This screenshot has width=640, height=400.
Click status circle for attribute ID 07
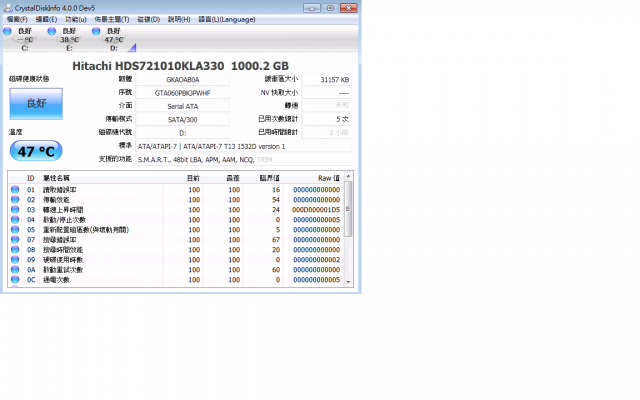tap(15, 240)
